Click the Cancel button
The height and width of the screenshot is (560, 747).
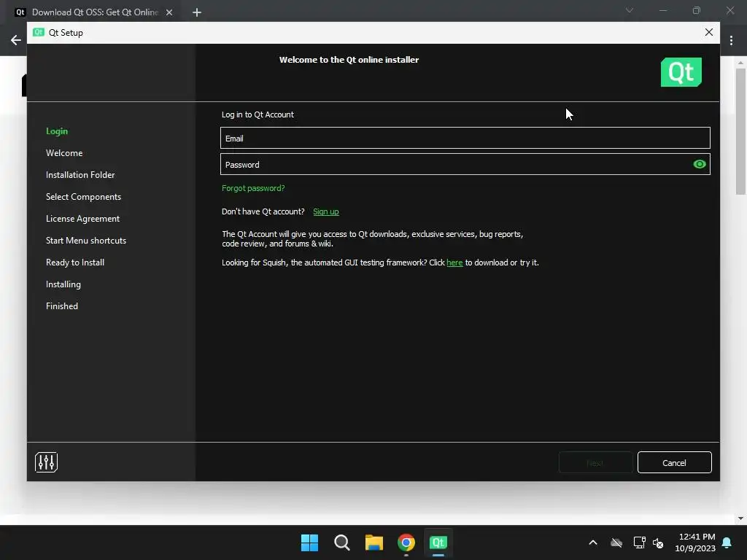click(x=674, y=462)
